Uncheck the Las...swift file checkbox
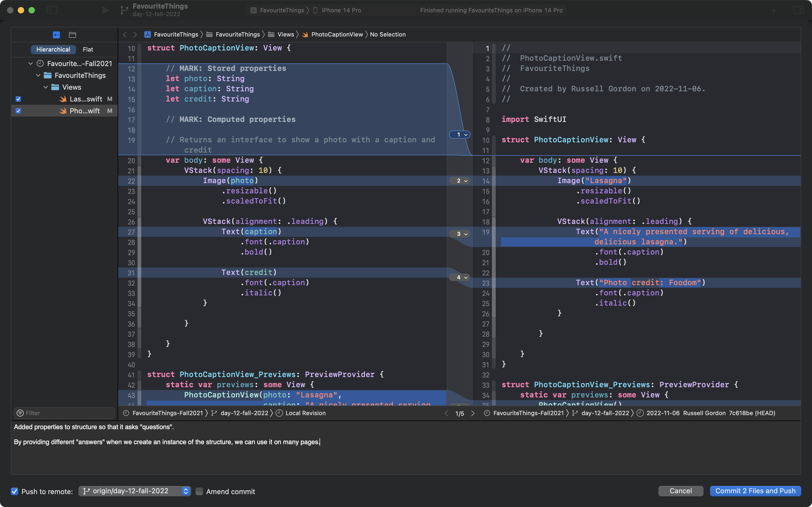The width and height of the screenshot is (812, 507). coord(19,99)
